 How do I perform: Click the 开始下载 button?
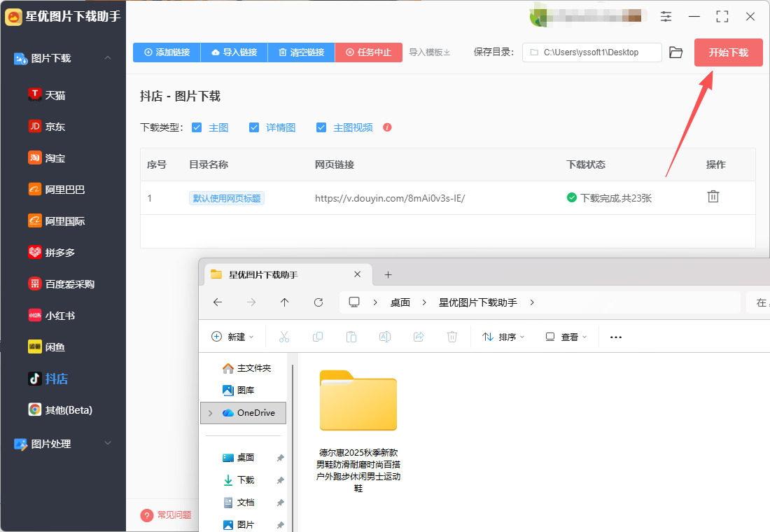(728, 52)
